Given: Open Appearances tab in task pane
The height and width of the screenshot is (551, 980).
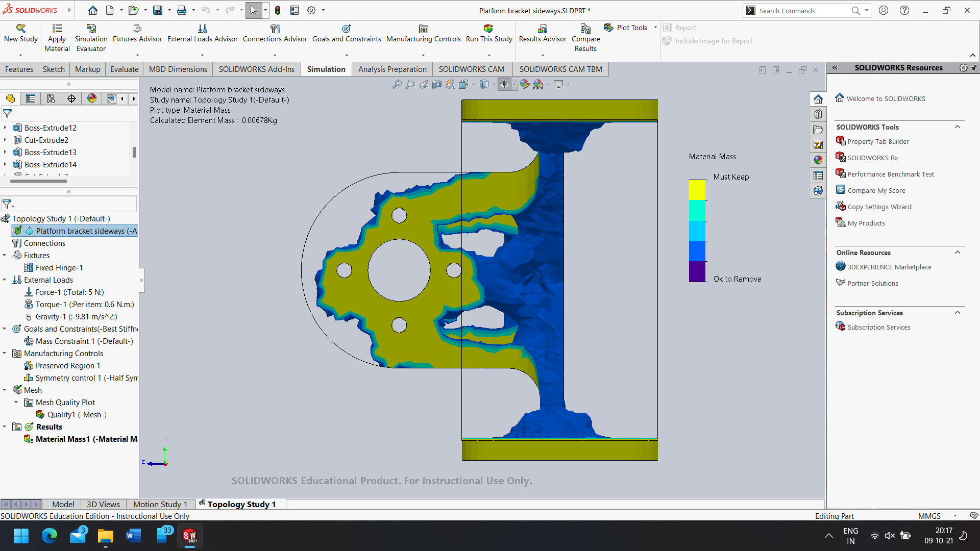Looking at the screenshot, I should (818, 160).
